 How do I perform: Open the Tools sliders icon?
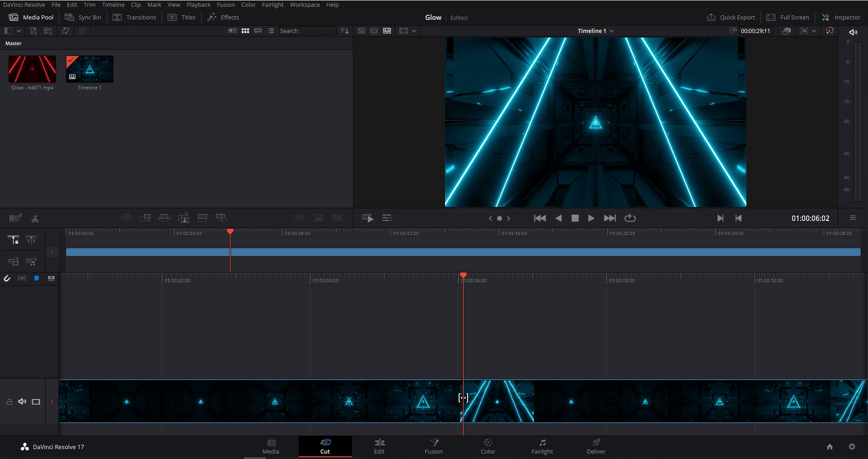(387, 218)
